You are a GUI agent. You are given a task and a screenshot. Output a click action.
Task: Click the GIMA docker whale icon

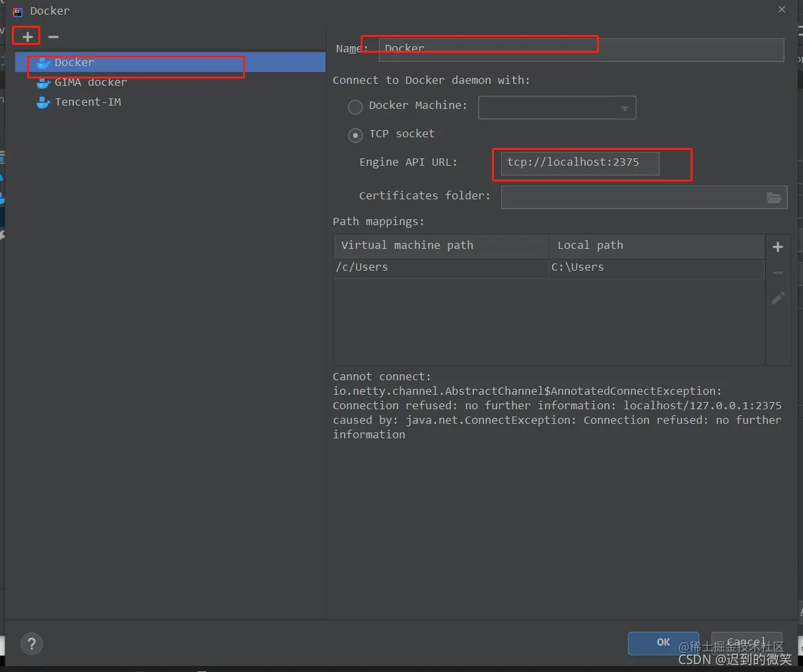coord(44,83)
